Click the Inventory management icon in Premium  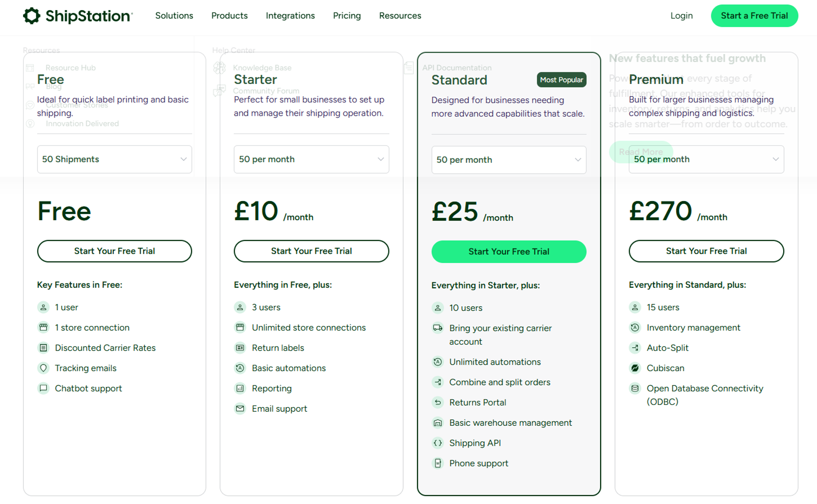pos(634,328)
